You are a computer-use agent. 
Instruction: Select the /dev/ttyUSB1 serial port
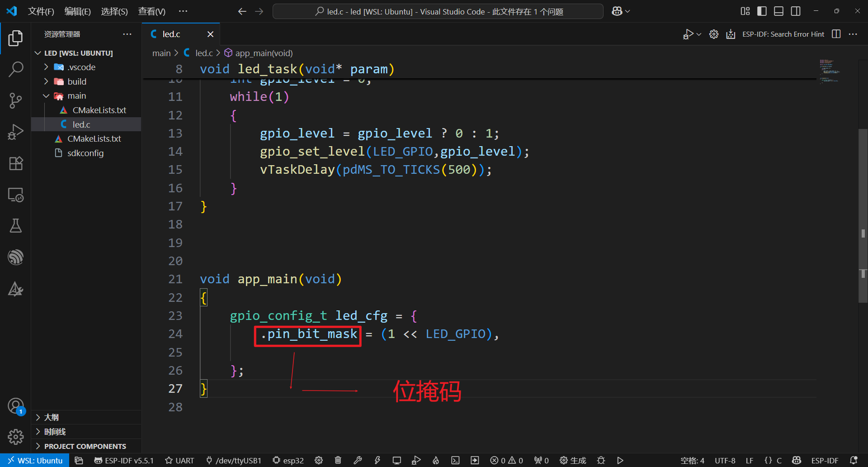pos(233,460)
